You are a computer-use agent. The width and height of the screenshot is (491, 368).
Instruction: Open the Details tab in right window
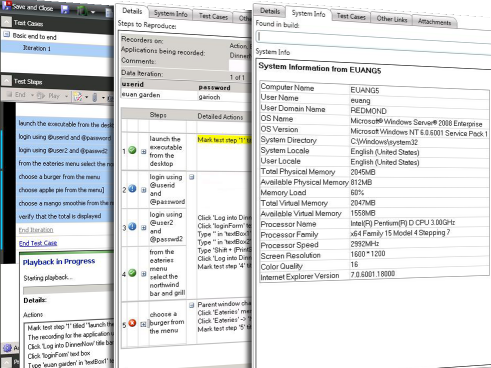click(x=270, y=11)
